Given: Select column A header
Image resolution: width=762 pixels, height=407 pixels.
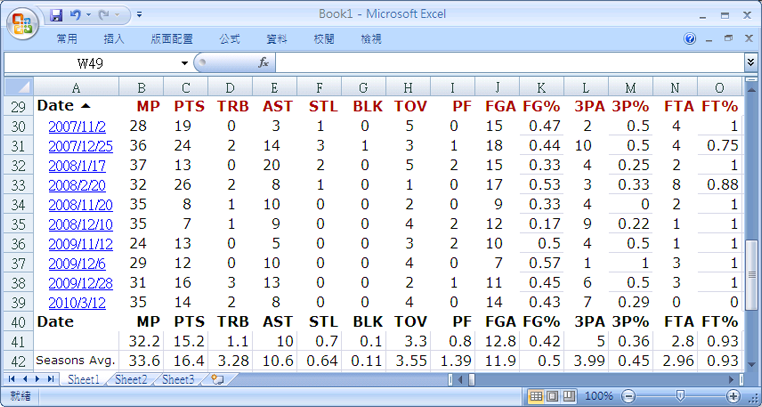Looking at the screenshot, I should (x=76, y=87).
